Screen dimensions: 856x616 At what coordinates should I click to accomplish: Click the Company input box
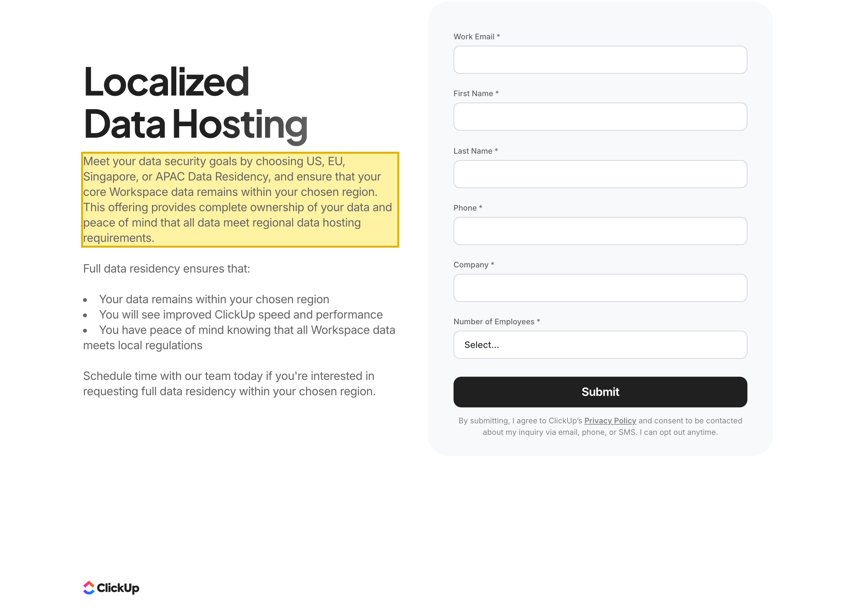[x=600, y=288]
